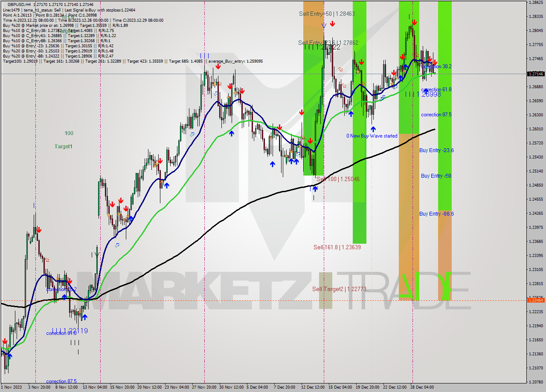Select the 1.28045 price axis value
546x392 pixels.
coord(536,30)
